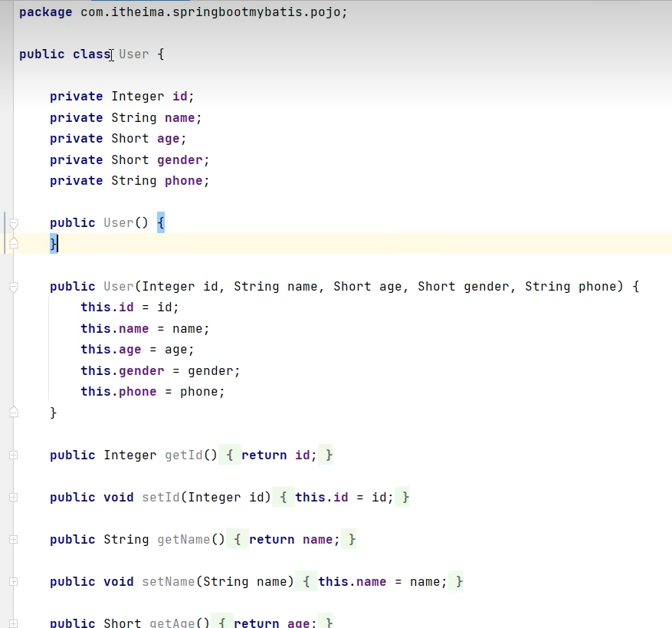Click the 'class' keyword
Screen dimensions: 672x628
(x=92, y=54)
